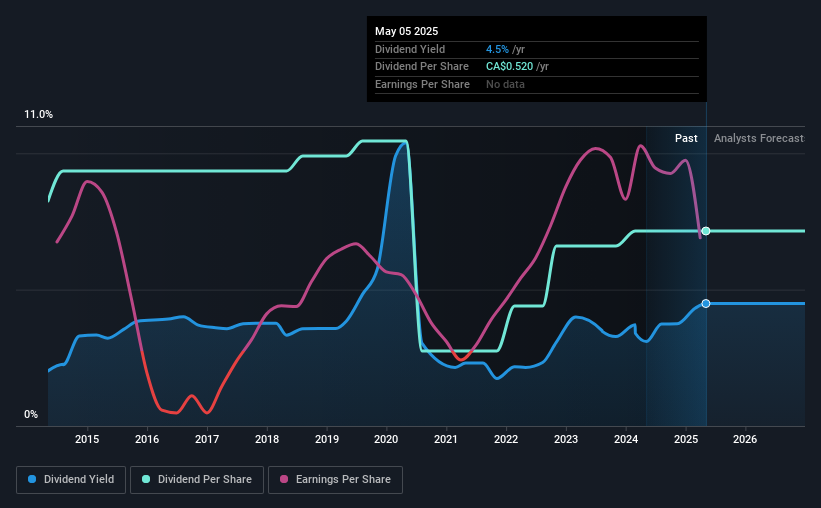
Task: Click the teal Dividend Per Share legend dot
Action: [146, 479]
